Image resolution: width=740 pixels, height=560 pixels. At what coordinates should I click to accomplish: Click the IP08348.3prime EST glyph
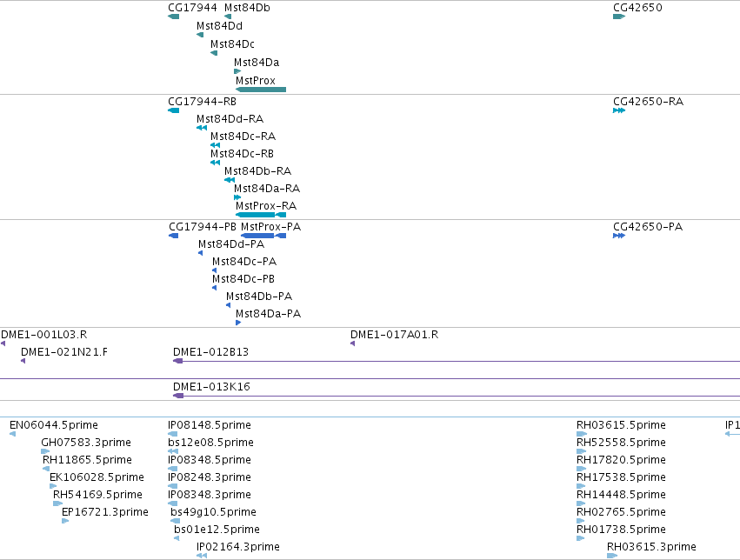click(173, 504)
